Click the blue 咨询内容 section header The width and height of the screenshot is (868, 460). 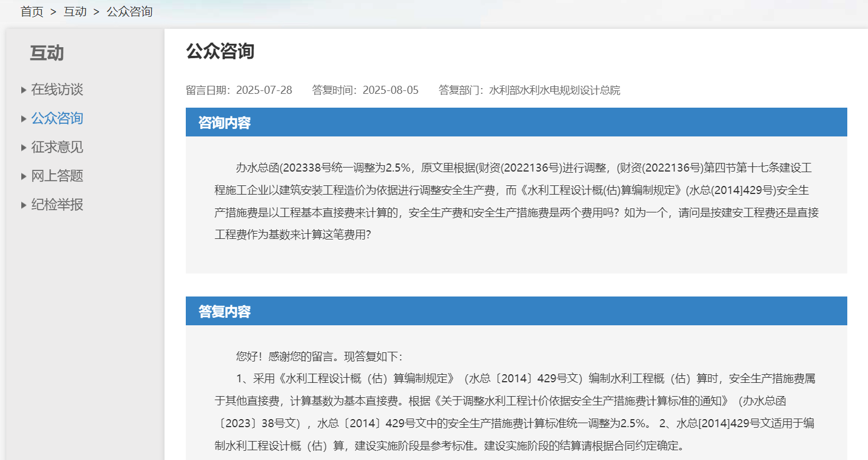click(224, 123)
